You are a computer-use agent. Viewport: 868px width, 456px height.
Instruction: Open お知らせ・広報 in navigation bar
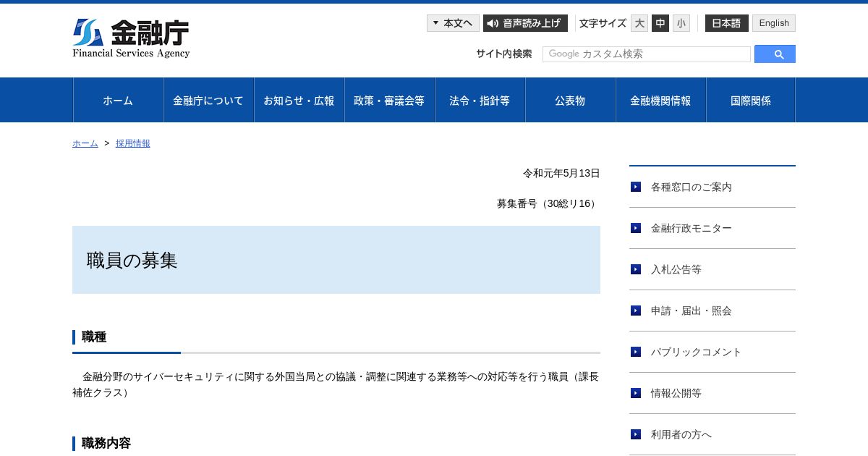(299, 100)
